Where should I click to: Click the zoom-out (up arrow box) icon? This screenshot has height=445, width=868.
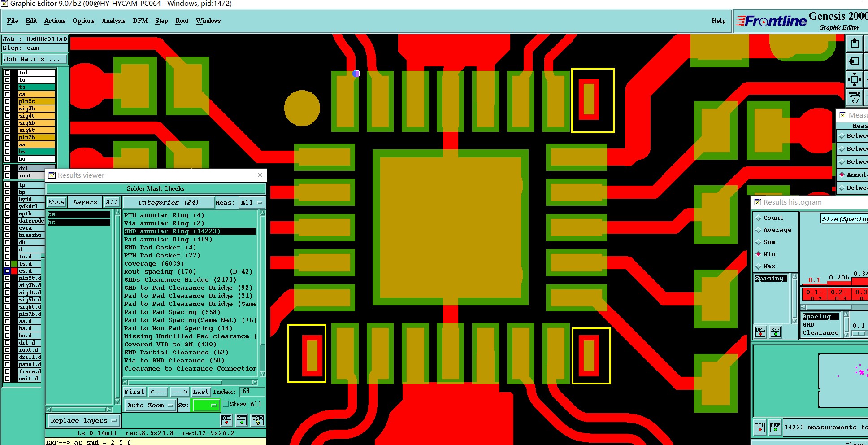click(x=855, y=44)
